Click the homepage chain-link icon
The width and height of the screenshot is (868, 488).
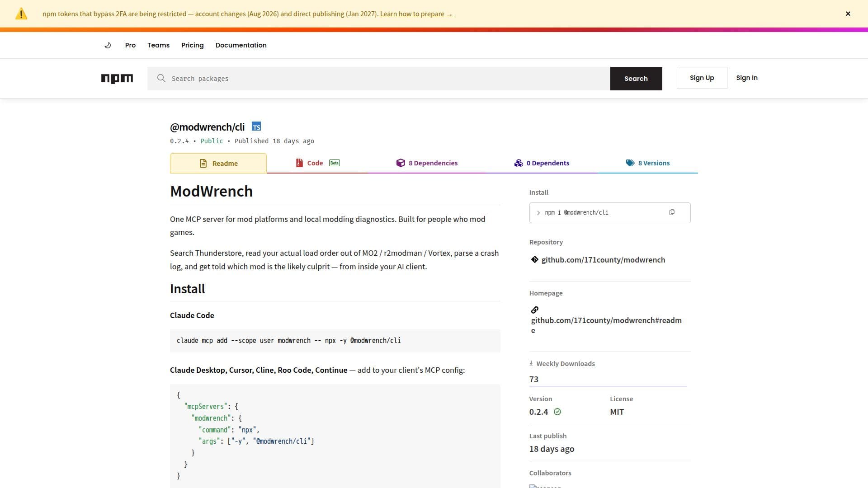tap(535, 310)
